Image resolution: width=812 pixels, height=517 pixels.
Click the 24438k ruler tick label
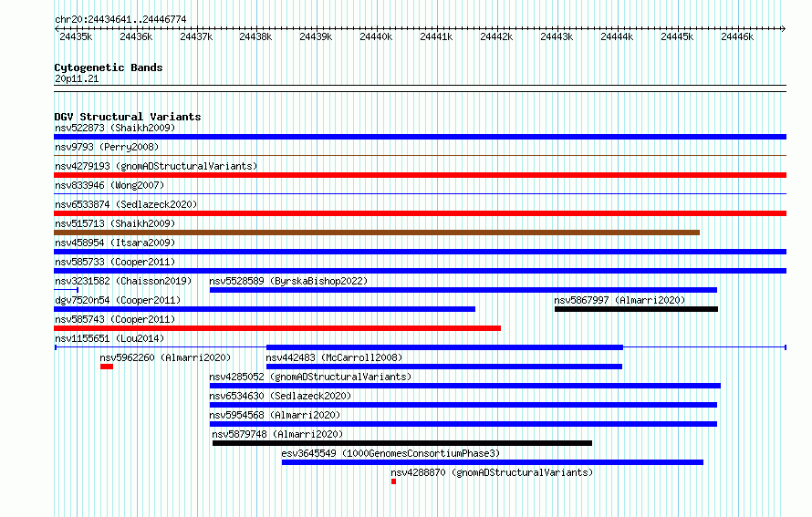[x=255, y=36]
